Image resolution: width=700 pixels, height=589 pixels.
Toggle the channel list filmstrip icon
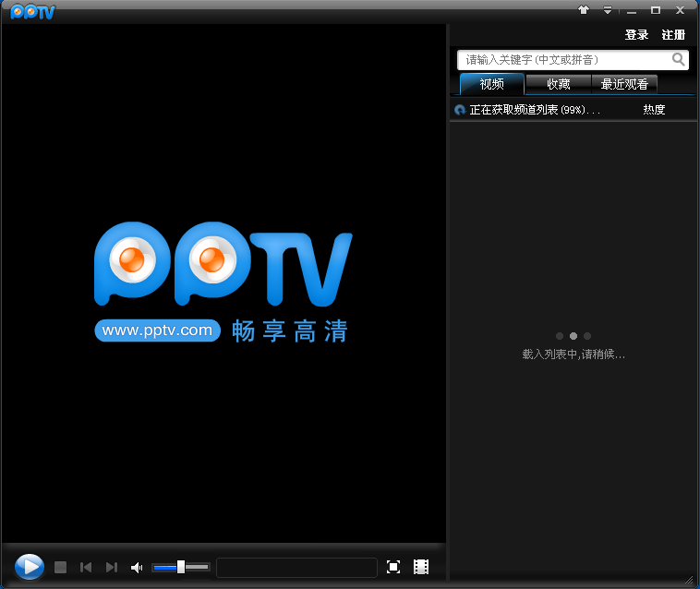pos(421,567)
